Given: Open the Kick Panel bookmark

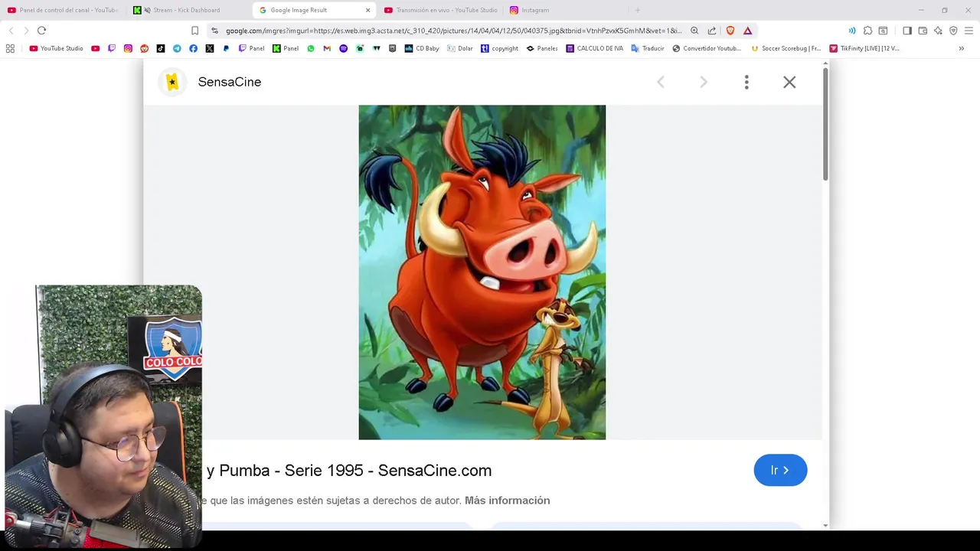Looking at the screenshot, I should (286, 48).
